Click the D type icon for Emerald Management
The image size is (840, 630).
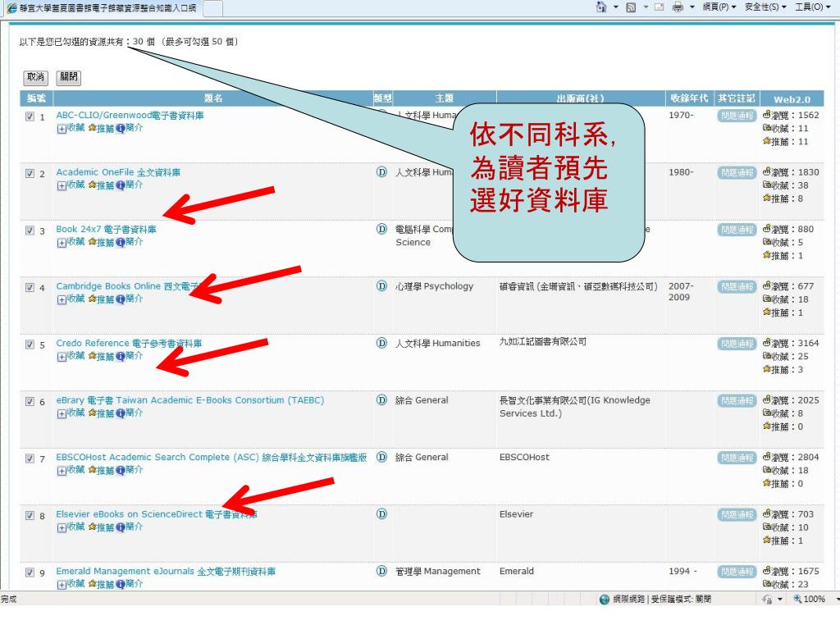click(x=381, y=571)
